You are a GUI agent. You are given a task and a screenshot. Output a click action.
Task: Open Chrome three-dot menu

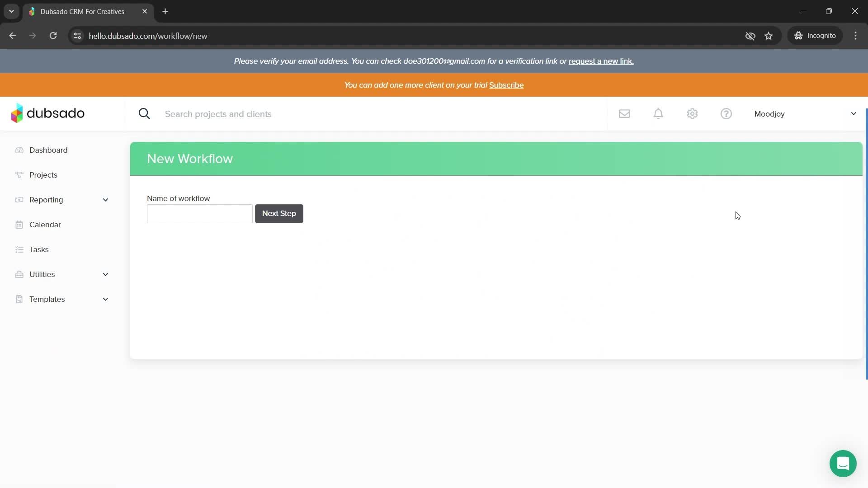tap(855, 36)
